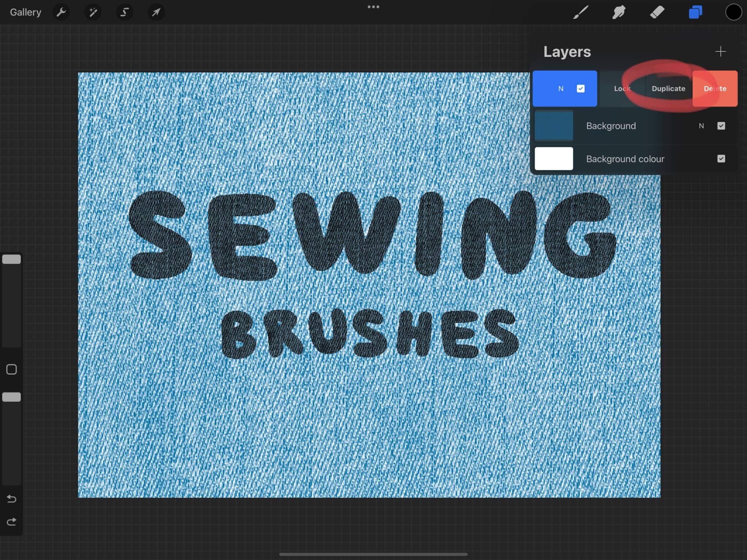747x560 pixels.
Task: Toggle Background colour visibility checkbox
Action: coord(721,159)
